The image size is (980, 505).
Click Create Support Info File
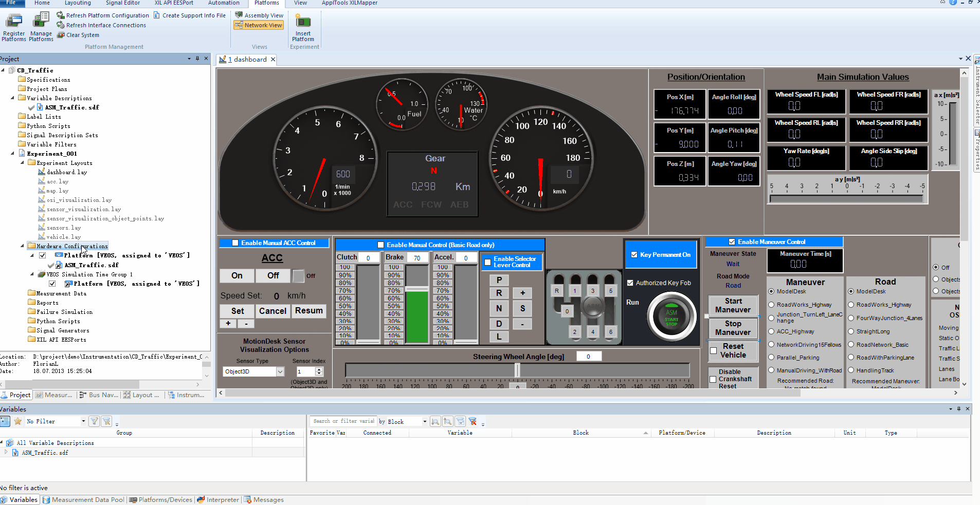point(189,15)
